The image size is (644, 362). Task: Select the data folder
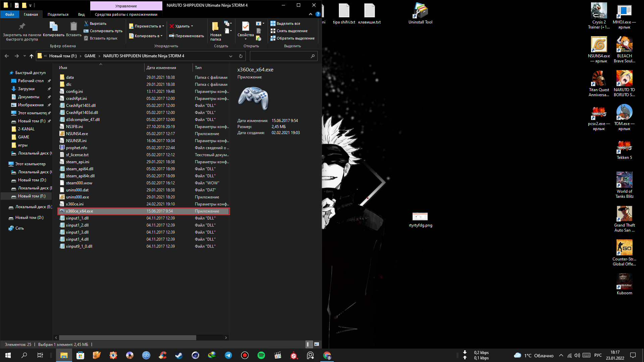click(x=143, y=77)
